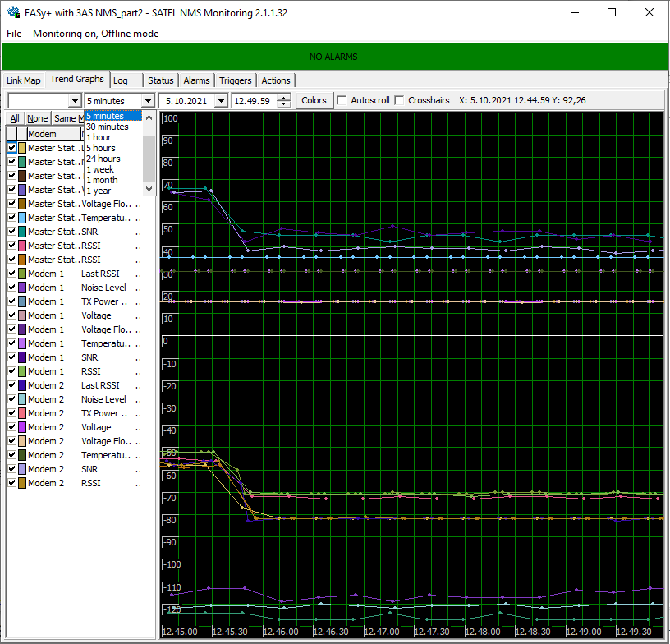Image resolution: width=670 pixels, height=644 pixels.
Task: Select the Modem 2 Noise Level row text
Action: click(x=77, y=399)
